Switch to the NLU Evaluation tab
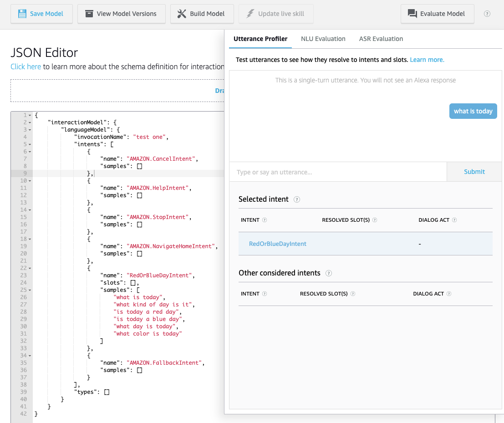 tap(323, 39)
